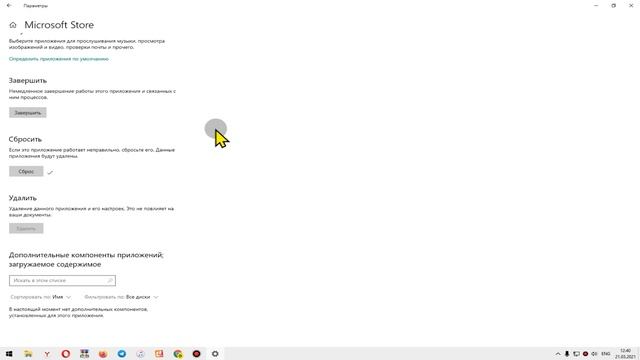Open the network tray icon
This screenshot has width=640, height=360.
point(576,353)
